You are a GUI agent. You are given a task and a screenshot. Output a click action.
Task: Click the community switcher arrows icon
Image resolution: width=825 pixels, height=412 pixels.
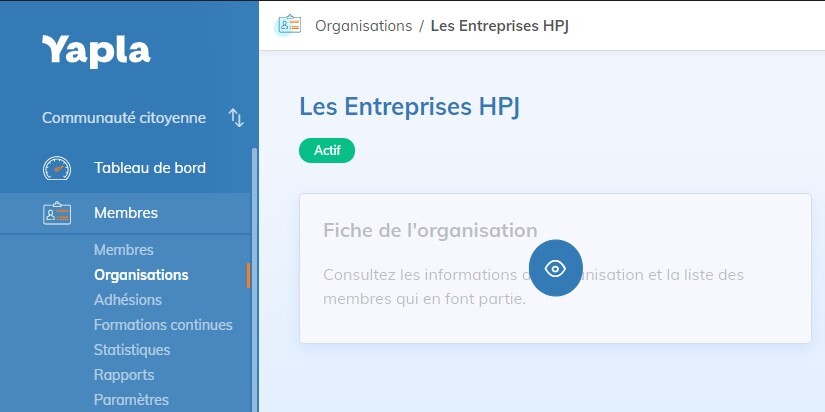pos(236,118)
